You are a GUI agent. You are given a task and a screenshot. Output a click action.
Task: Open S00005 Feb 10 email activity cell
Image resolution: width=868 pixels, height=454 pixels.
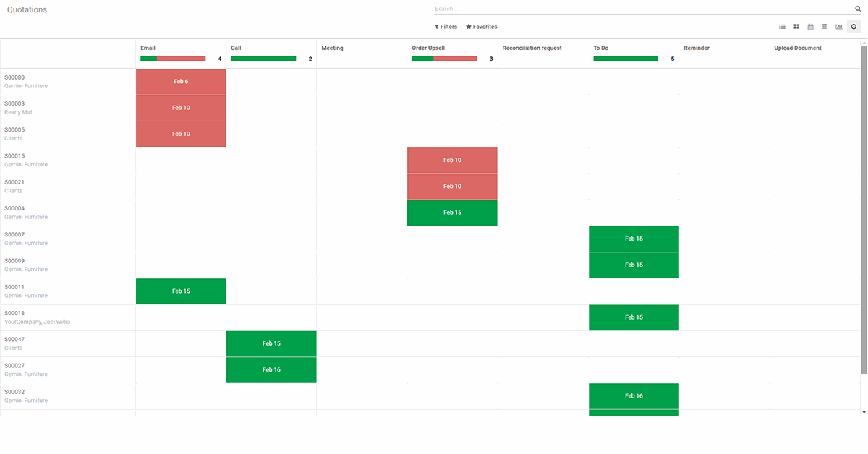click(x=181, y=134)
